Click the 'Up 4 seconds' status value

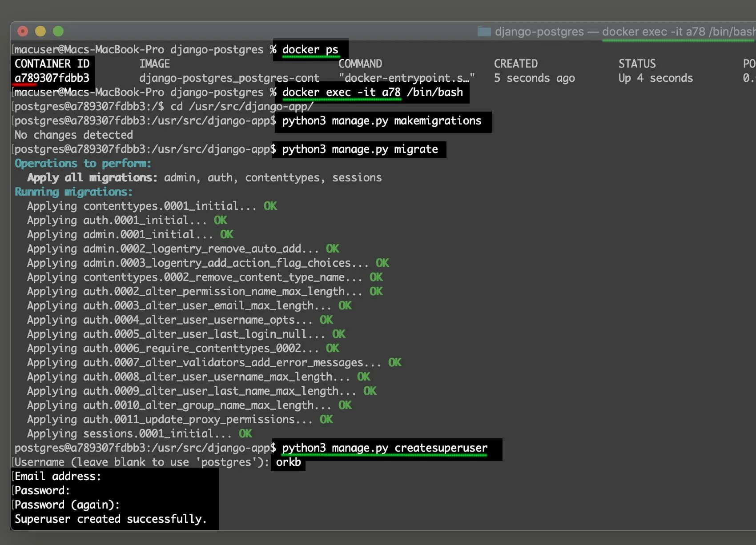656,78
